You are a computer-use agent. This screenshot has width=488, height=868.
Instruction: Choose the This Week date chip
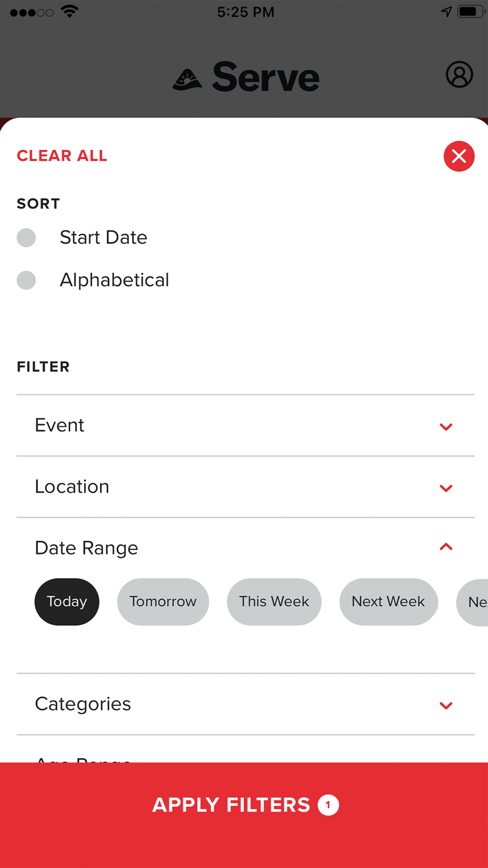tap(274, 601)
